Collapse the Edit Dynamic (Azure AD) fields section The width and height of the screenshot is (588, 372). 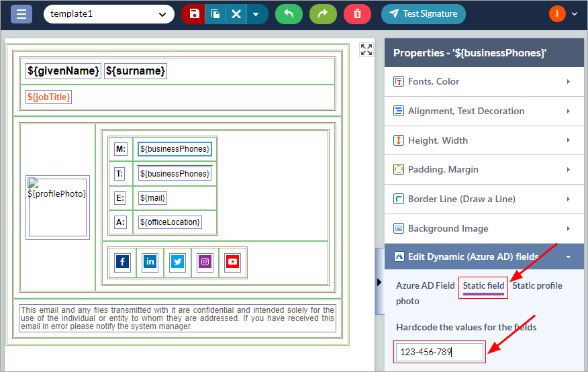tap(484, 257)
